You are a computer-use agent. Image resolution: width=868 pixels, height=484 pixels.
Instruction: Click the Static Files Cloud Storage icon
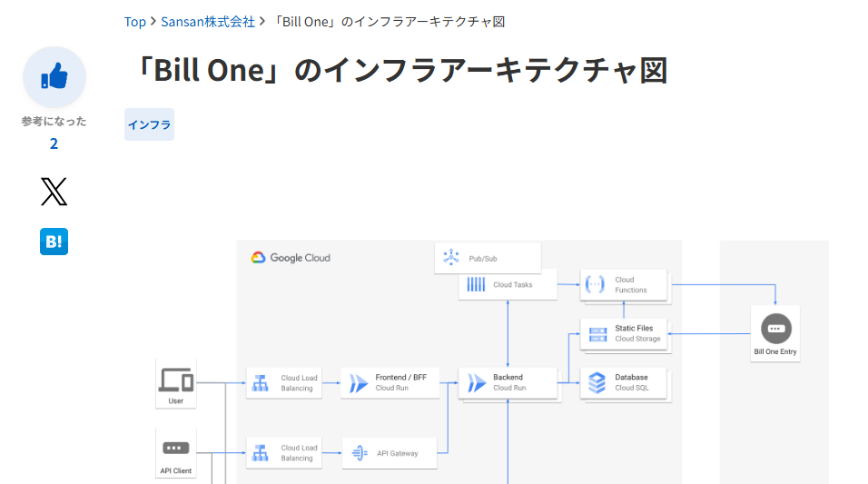click(x=597, y=334)
